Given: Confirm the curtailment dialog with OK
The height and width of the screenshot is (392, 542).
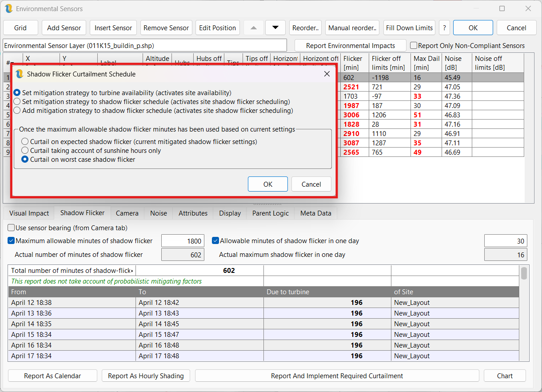Looking at the screenshot, I should pyautogui.click(x=267, y=184).
